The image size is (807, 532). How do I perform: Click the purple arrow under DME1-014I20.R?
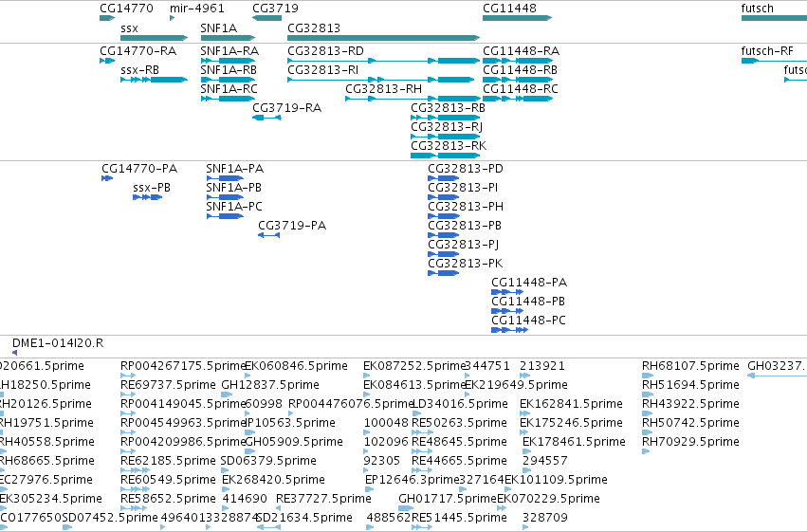click(x=14, y=353)
